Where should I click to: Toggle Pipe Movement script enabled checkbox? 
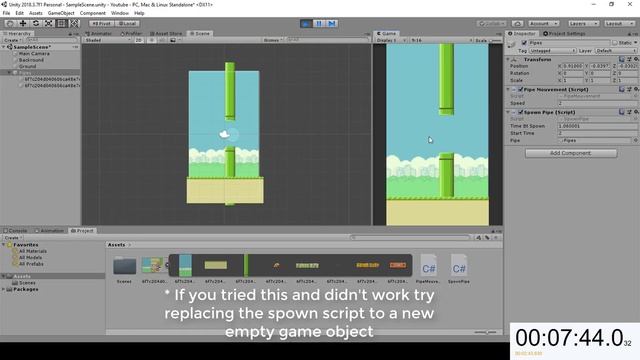click(520, 89)
